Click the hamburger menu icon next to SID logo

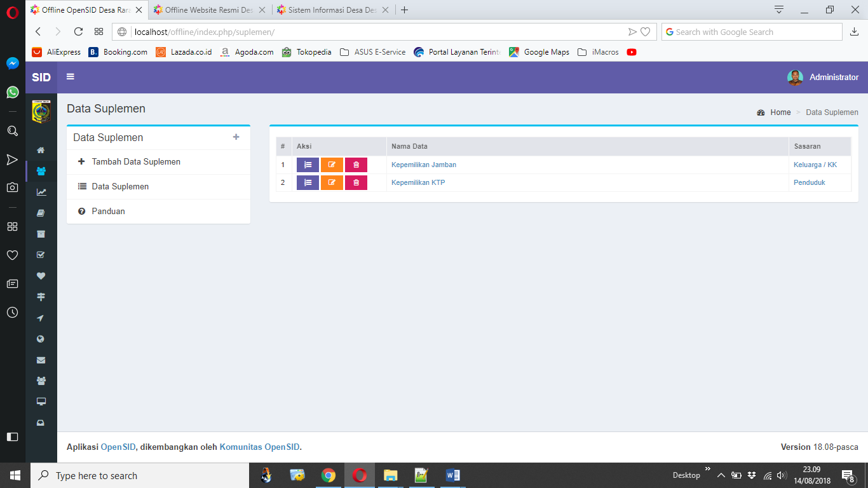pyautogui.click(x=70, y=77)
